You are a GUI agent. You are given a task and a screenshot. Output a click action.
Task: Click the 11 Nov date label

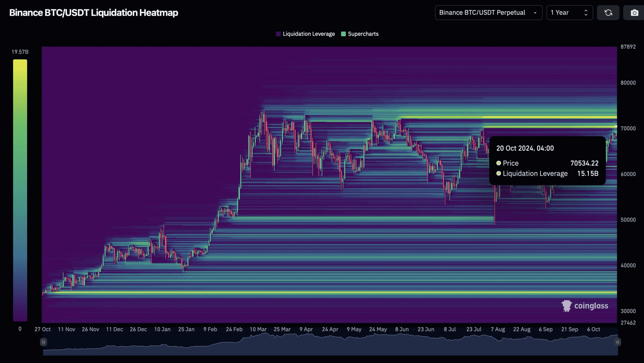(x=66, y=329)
